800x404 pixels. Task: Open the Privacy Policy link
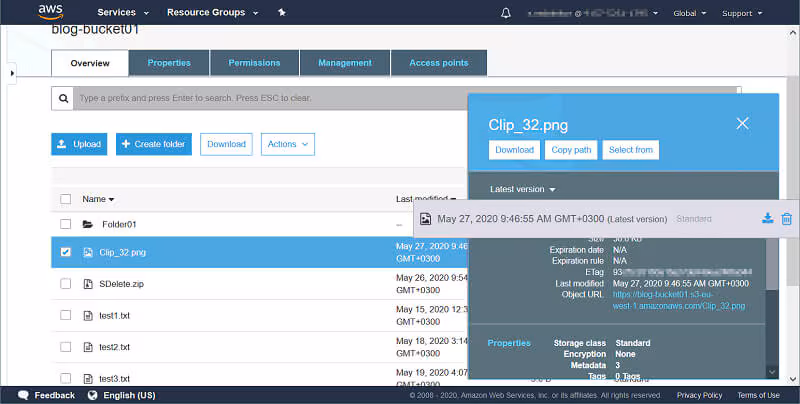699,395
